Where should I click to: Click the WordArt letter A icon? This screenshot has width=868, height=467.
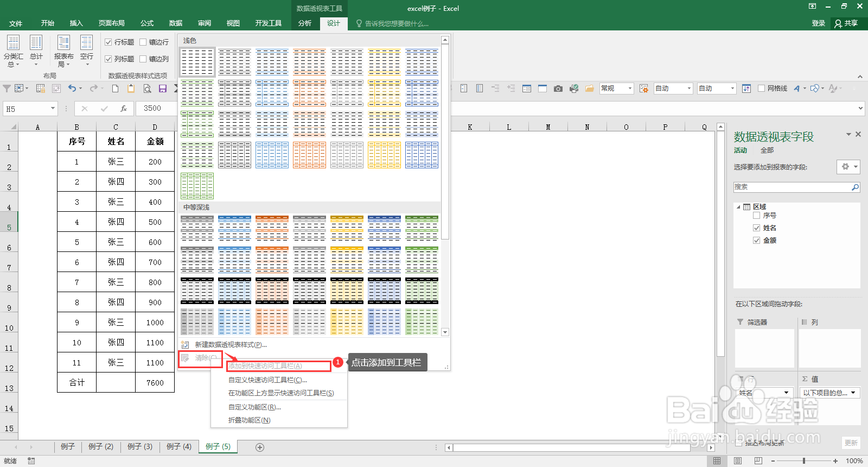pyautogui.click(x=796, y=89)
